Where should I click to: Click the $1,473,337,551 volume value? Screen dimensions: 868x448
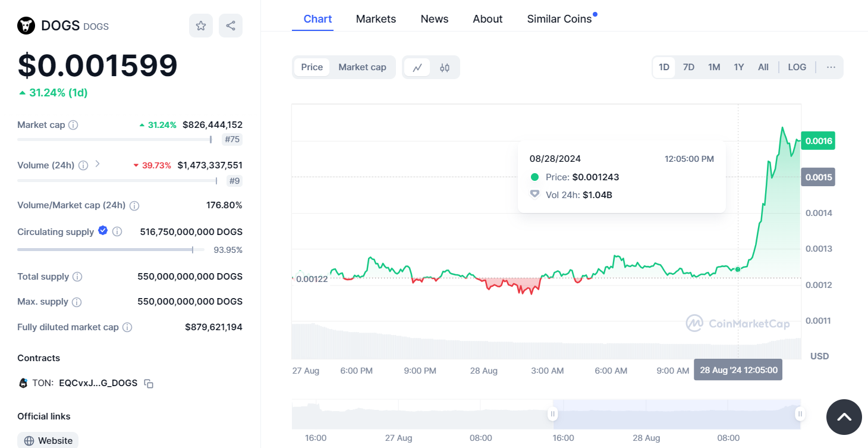pyautogui.click(x=210, y=165)
